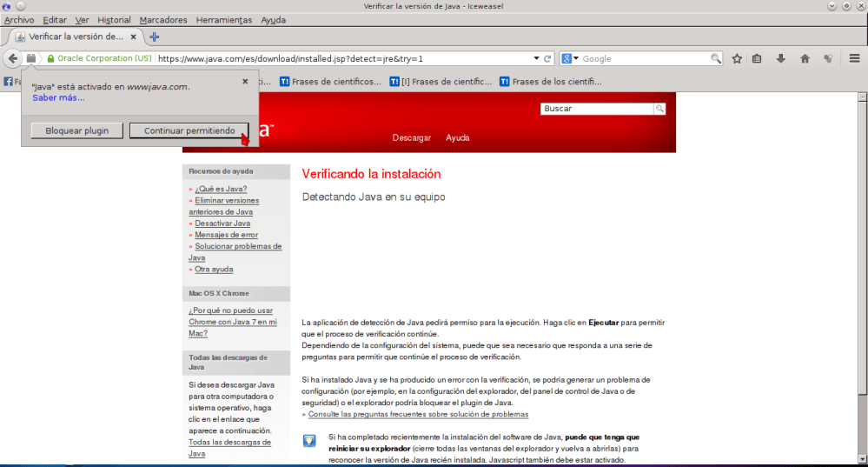Click the Facebook bookmark icon
The width and height of the screenshot is (868, 467).
(9, 82)
